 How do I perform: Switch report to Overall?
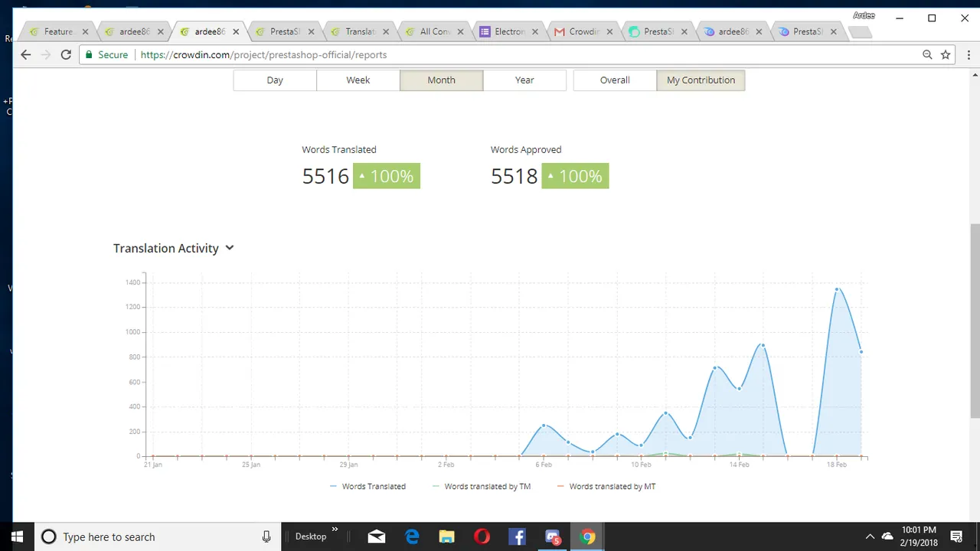click(x=615, y=80)
